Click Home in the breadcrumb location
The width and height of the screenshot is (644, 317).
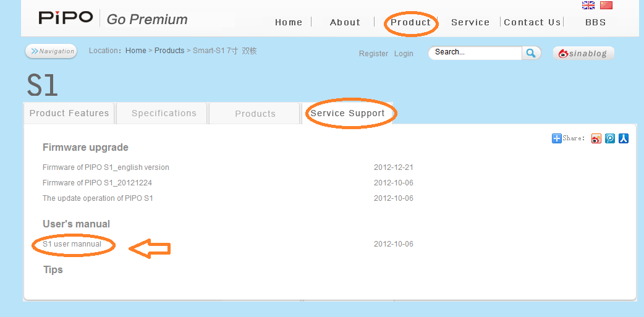136,51
